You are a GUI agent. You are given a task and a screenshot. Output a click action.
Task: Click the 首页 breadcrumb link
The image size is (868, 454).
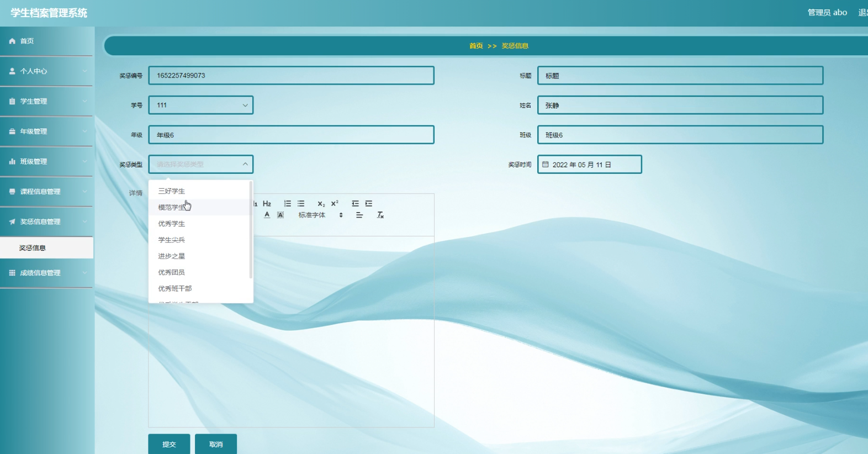[476, 46]
